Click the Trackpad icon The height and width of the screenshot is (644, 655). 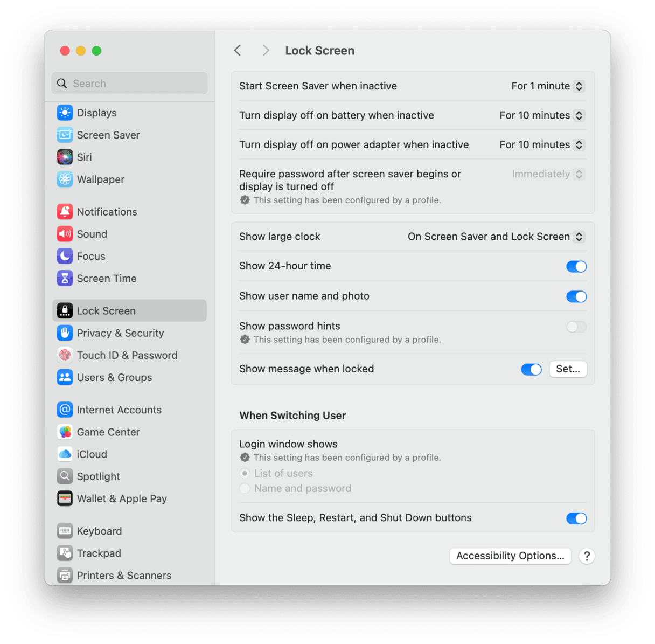(65, 553)
